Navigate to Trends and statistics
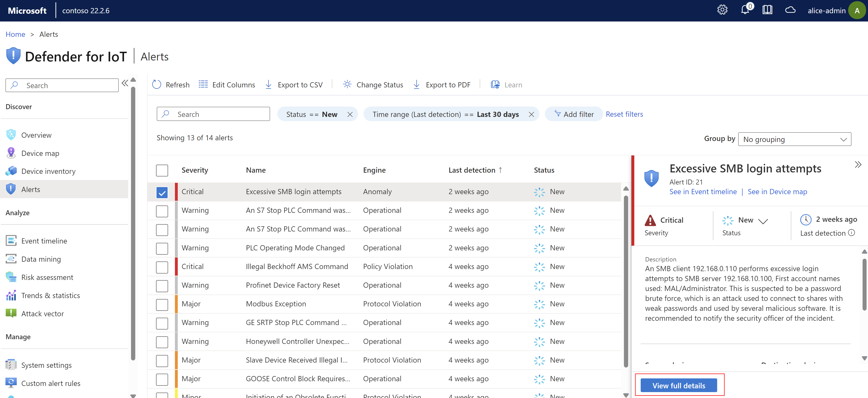The width and height of the screenshot is (868, 398). click(50, 295)
